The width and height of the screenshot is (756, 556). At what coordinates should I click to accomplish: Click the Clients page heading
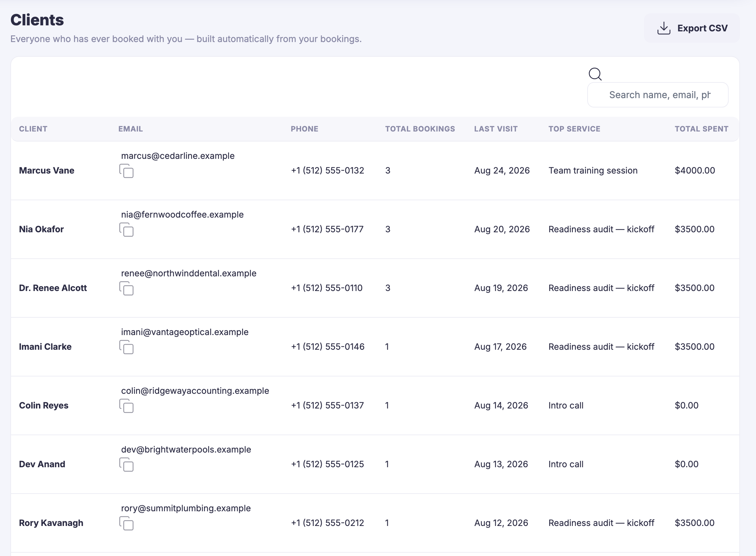coord(37,20)
